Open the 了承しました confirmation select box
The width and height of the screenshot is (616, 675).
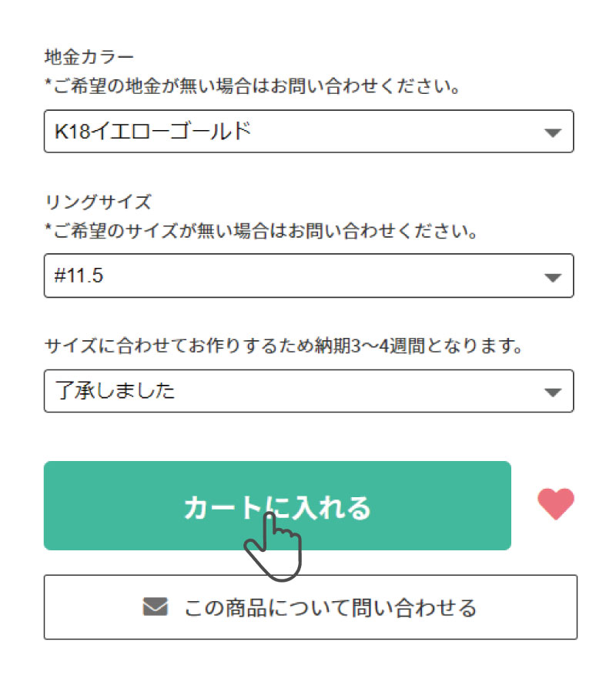[x=308, y=391]
